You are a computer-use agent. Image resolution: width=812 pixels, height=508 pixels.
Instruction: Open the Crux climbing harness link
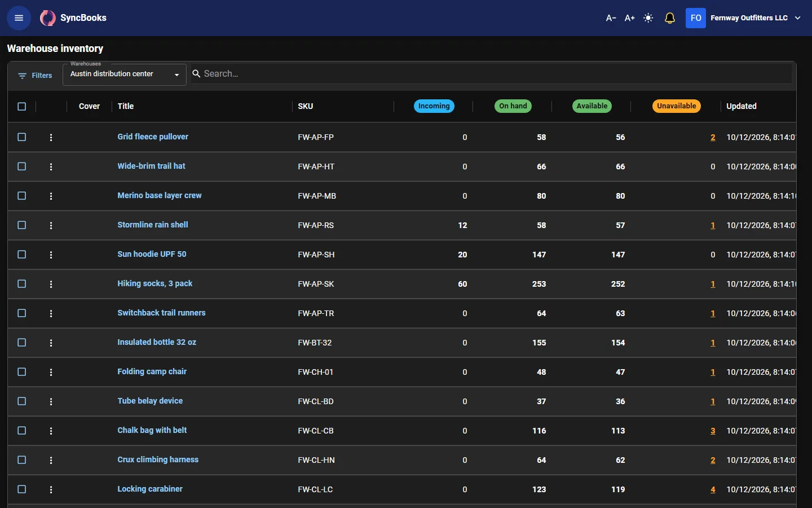pos(158,459)
